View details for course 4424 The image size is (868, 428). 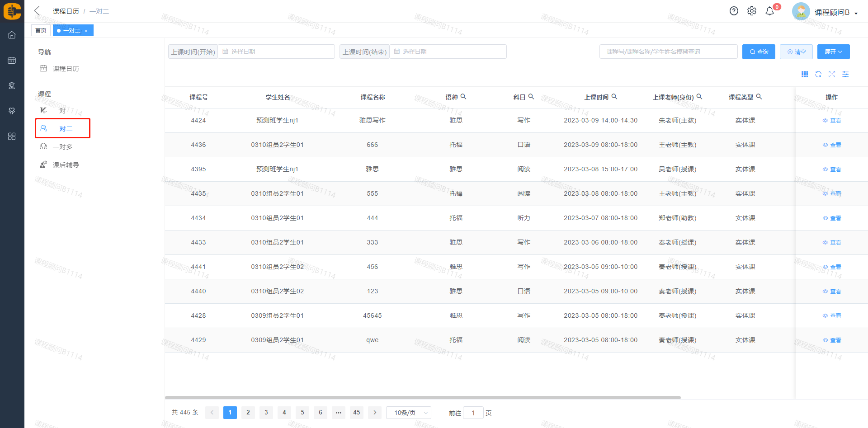click(x=832, y=121)
